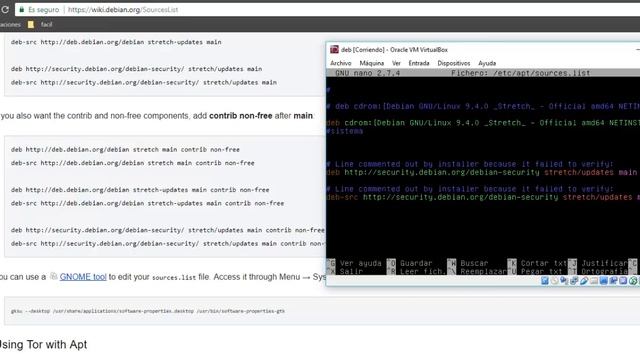Image resolution: width=640 pixels, height=360 pixels.
Task: Click wiki line 'deb-src ... stretch-updates main contrib non-free'
Action: pyautogui.click(x=147, y=203)
